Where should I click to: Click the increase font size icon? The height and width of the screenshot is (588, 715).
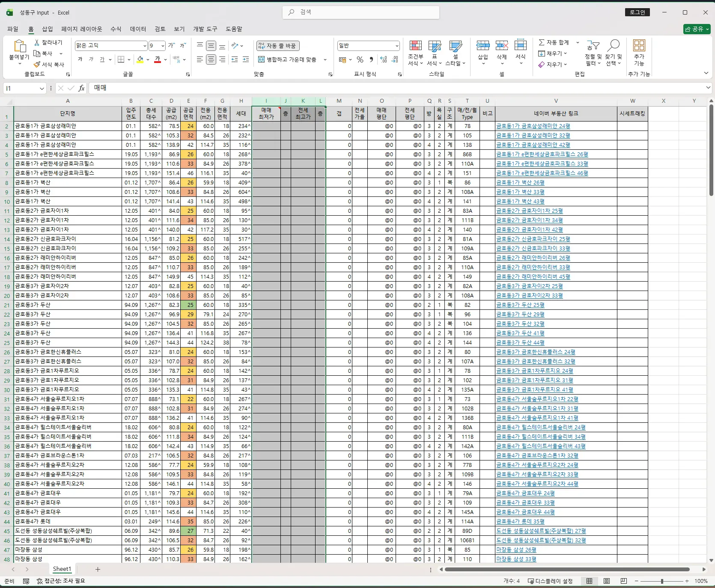(172, 45)
